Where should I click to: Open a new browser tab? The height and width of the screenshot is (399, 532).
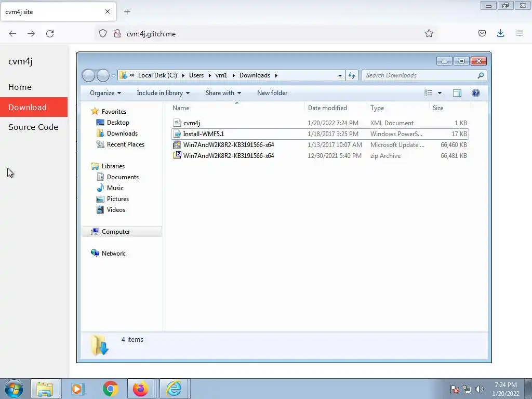pos(127,12)
